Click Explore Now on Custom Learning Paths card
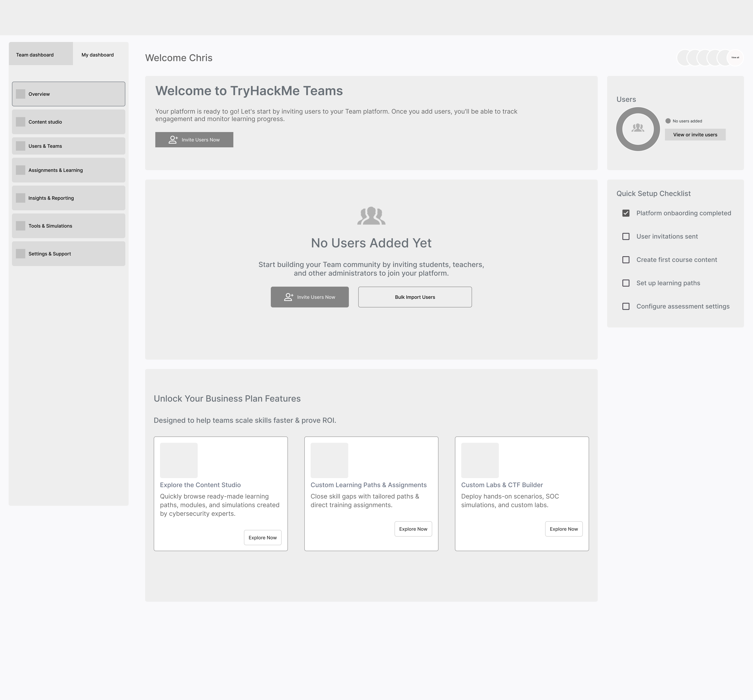The width and height of the screenshot is (753, 700). click(413, 529)
